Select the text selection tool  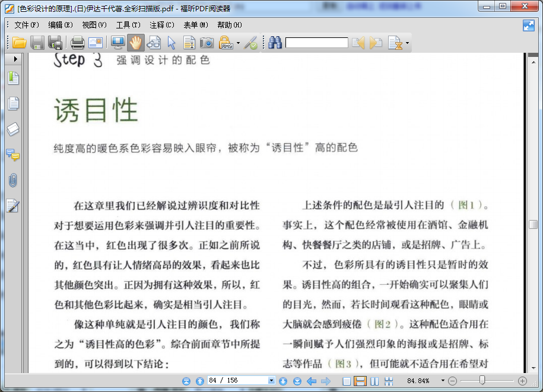click(x=189, y=43)
